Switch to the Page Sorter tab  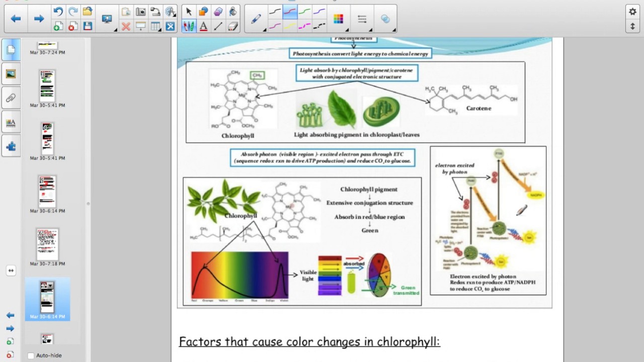(x=11, y=50)
